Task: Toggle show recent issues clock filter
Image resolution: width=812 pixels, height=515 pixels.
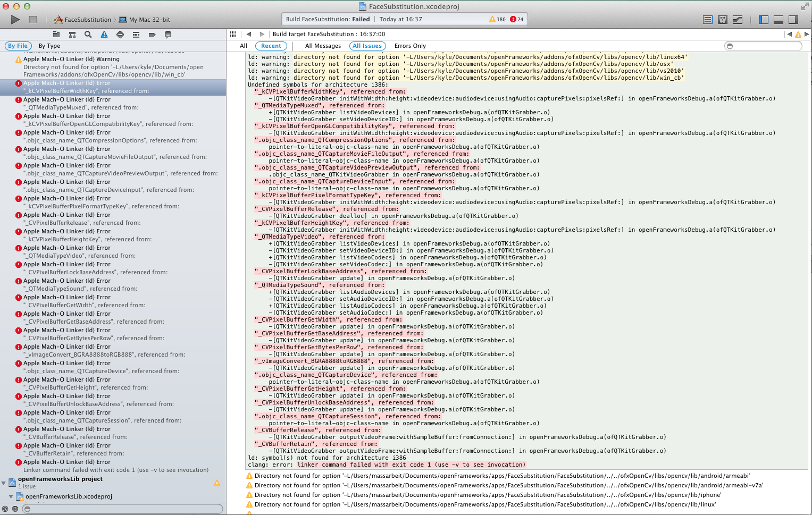Action: click(5, 509)
